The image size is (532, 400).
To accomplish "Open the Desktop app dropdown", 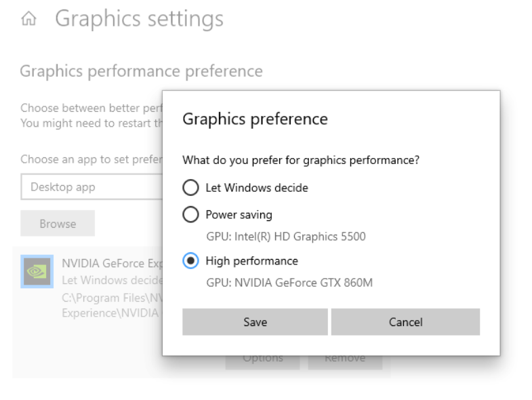I will coord(91,187).
